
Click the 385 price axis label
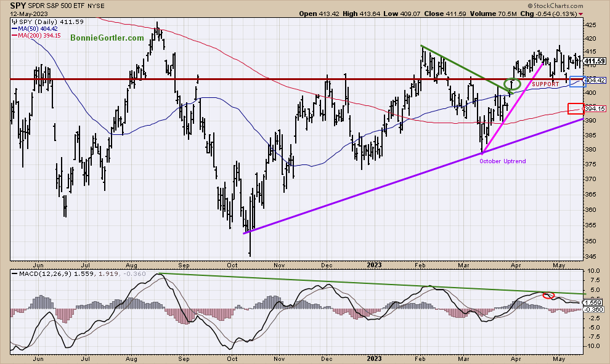point(590,135)
